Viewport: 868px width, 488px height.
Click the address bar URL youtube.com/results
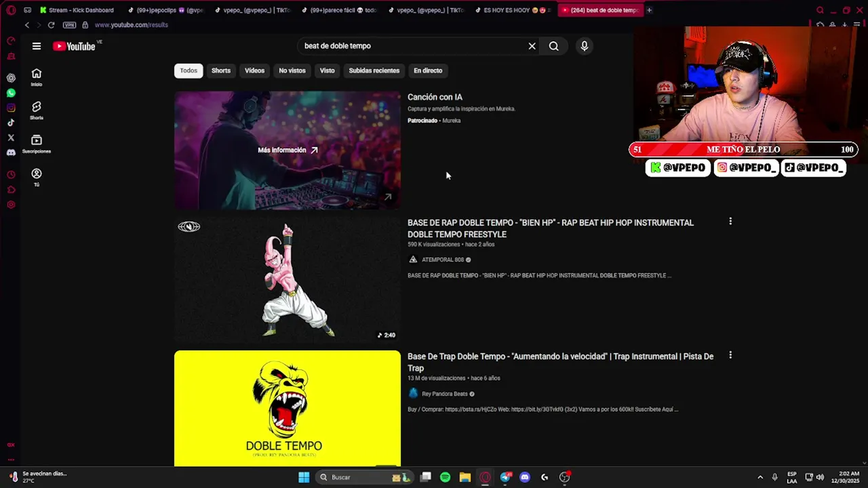132,25
